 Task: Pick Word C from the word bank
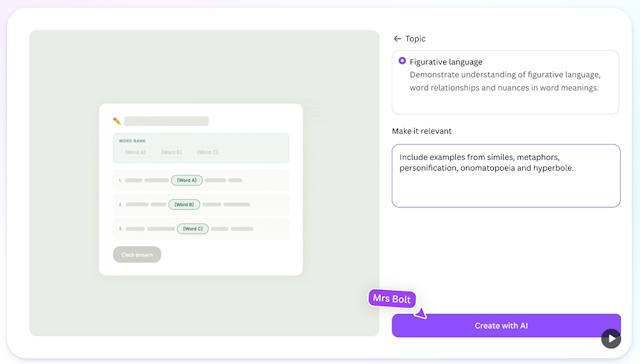207,152
